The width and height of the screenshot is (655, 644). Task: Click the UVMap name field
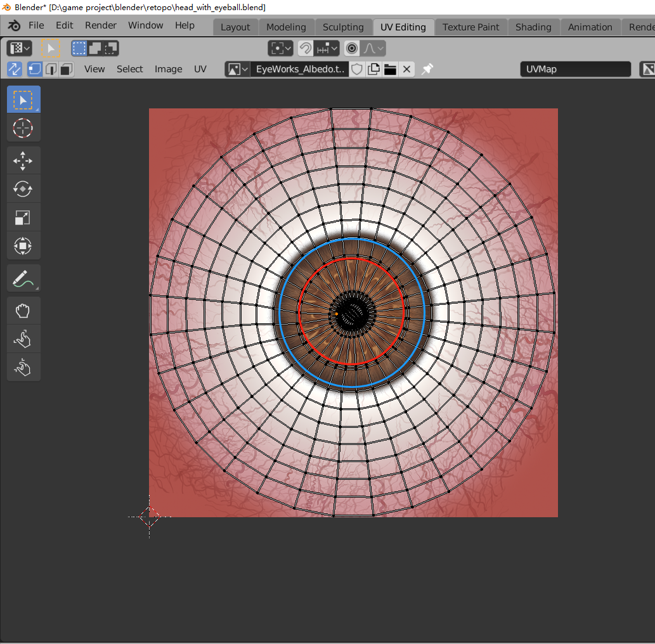click(x=575, y=69)
